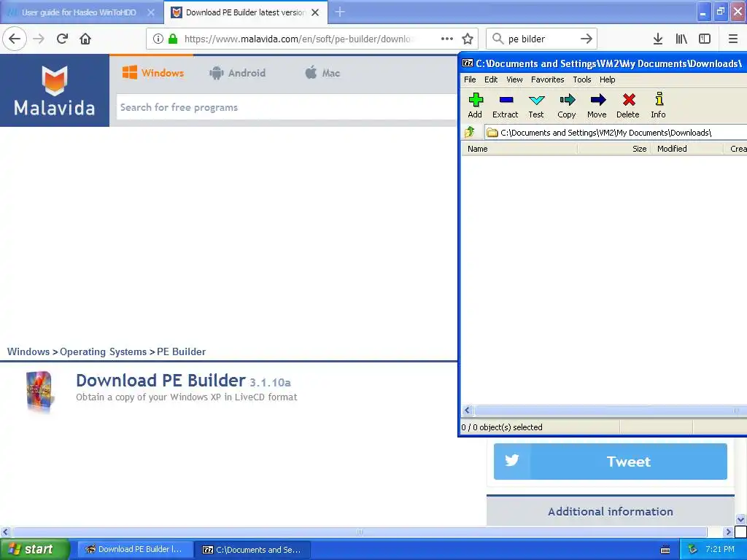Image resolution: width=747 pixels, height=560 pixels.
Task: Submit the search with the arrow button
Action: pos(587,39)
